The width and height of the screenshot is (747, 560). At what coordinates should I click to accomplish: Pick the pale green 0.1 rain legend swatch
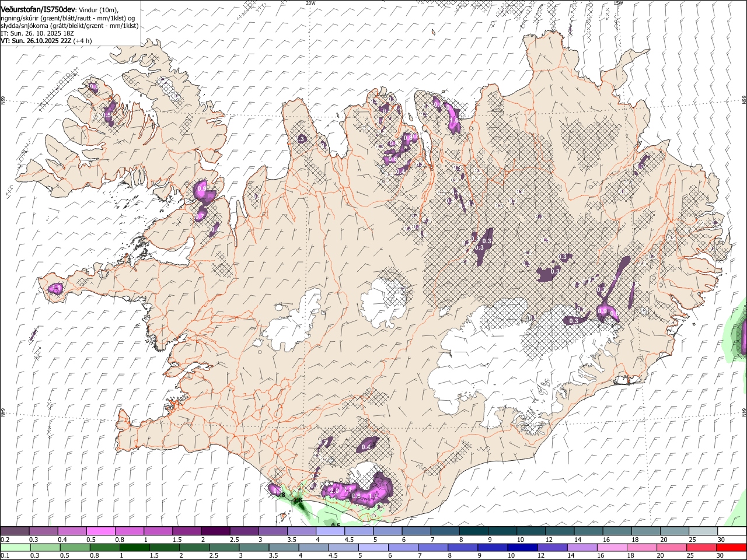click(15, 548)
